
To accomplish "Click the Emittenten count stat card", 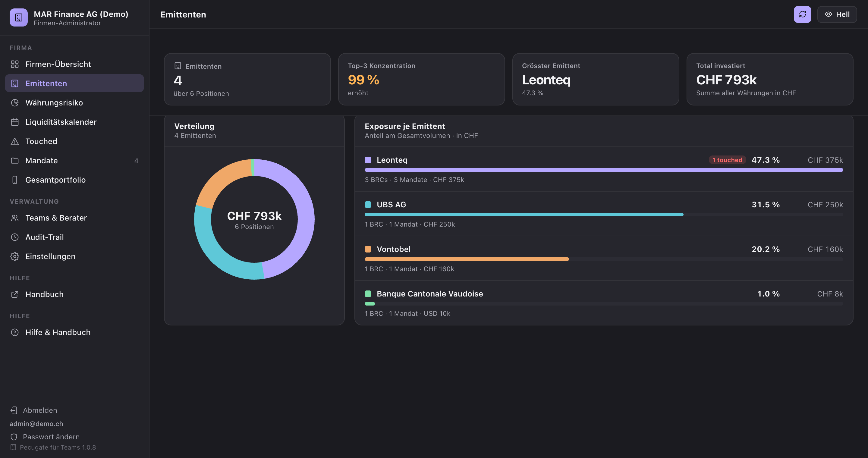I will [247, 79].
